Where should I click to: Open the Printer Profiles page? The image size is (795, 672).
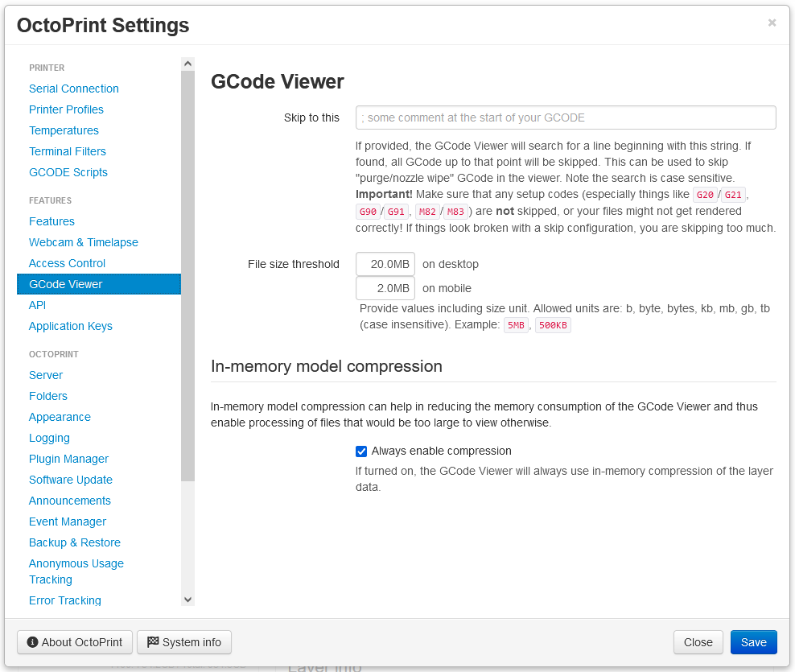[66, 109]
